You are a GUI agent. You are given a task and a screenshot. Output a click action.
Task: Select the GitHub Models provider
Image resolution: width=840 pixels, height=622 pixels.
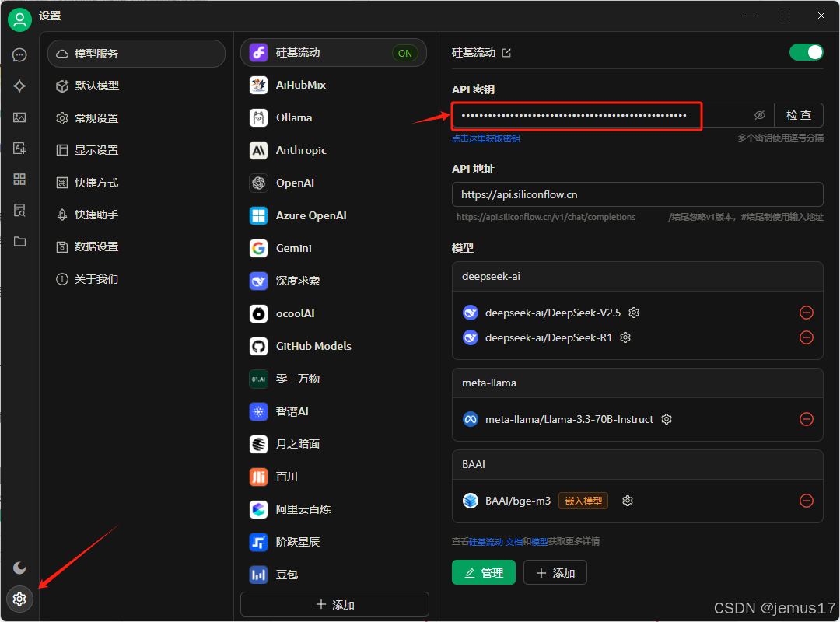click(334, 346)
